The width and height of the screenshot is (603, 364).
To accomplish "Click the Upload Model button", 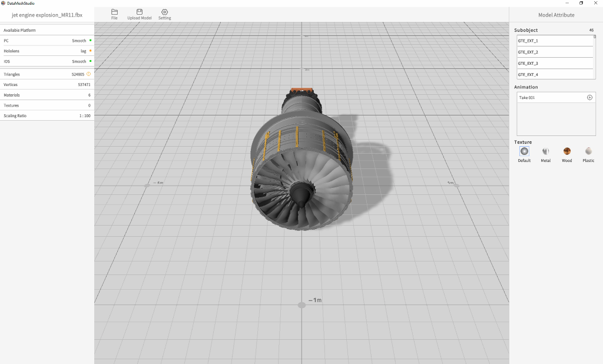I will 139,15.
